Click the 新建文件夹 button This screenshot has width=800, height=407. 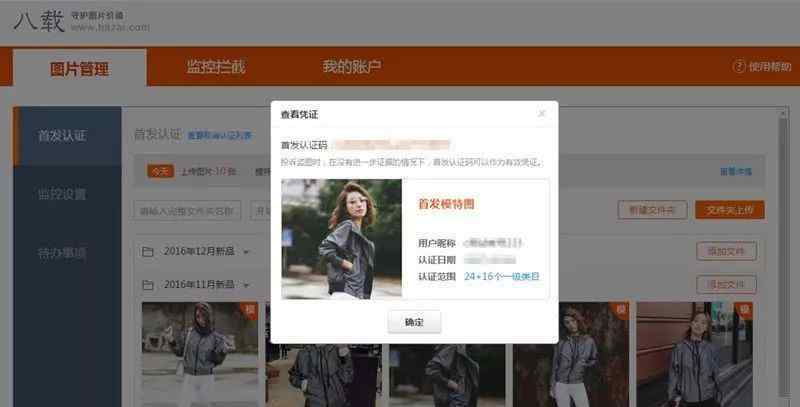pos(652,210)
